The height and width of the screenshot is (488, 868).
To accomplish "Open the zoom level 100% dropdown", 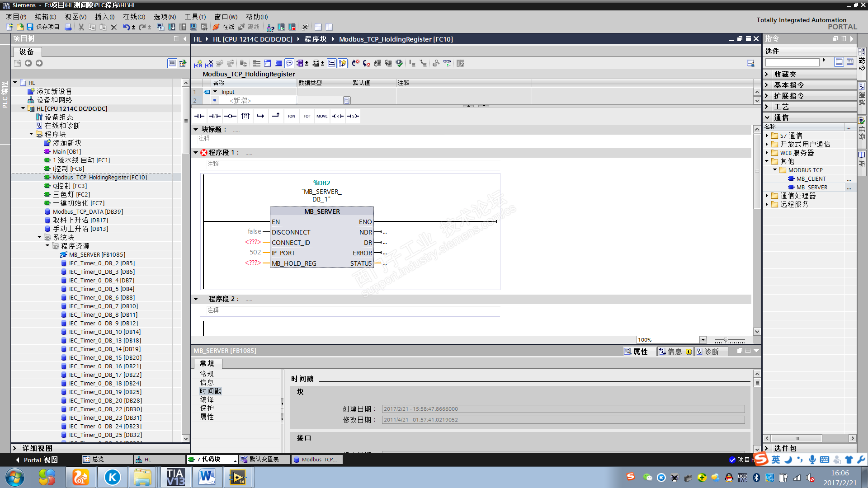I will tap(703, 340).
